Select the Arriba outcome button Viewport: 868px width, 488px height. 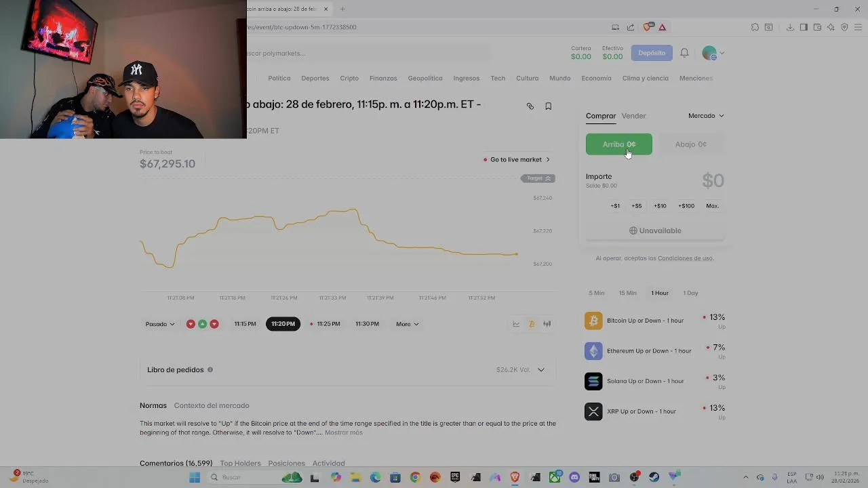(619, 144)
